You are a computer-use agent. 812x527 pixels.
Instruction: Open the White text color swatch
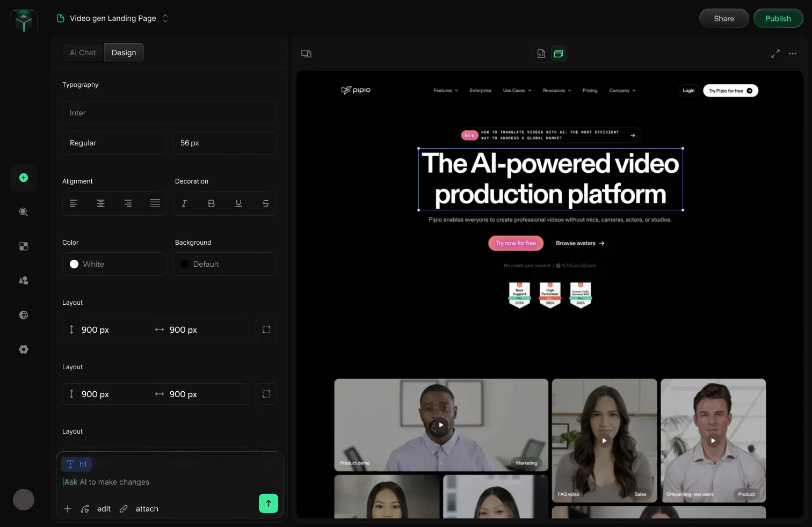pos(114,264)
